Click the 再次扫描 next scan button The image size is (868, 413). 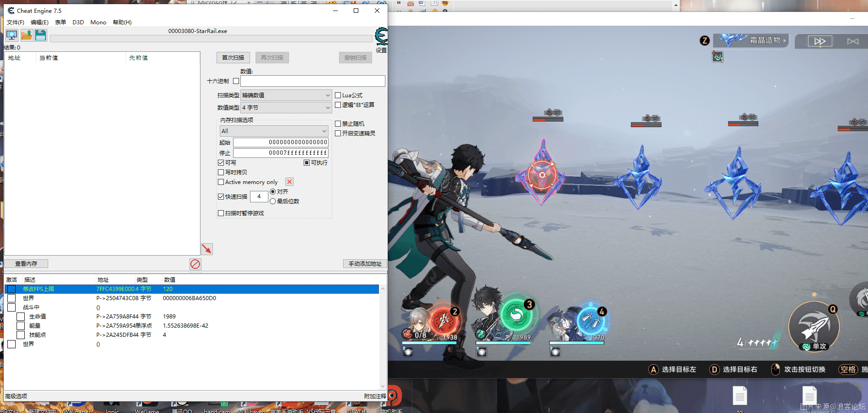(272, 58)
